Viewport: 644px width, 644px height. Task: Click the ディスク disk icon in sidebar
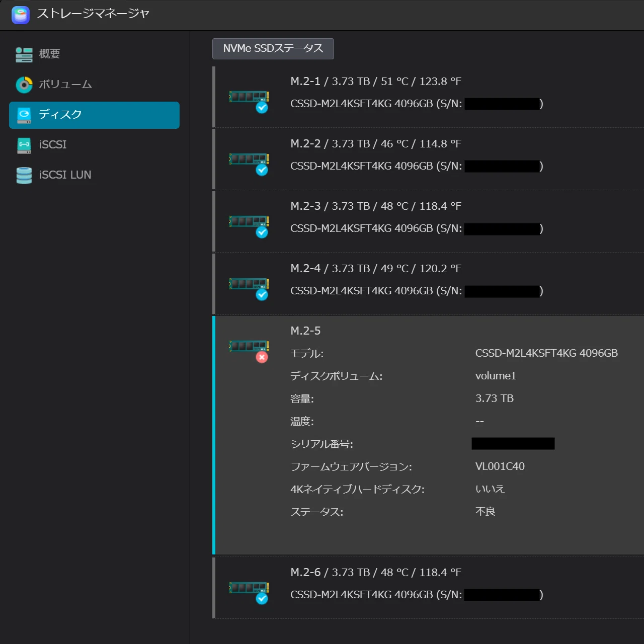[x=24, y=115]
